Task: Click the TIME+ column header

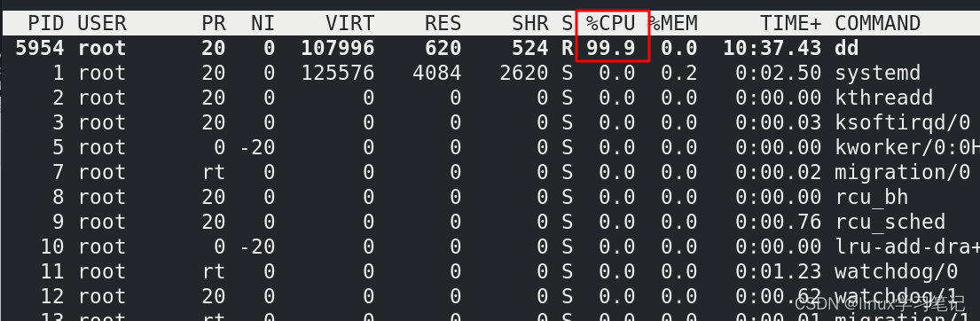Action: (790, 24)
